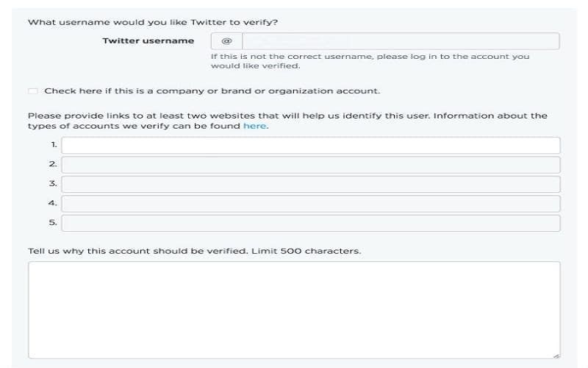Image resolution: width=588 pixels, height=368 pixels.
Task: Select website link field number 2
Action: click(x=311, y=165)
